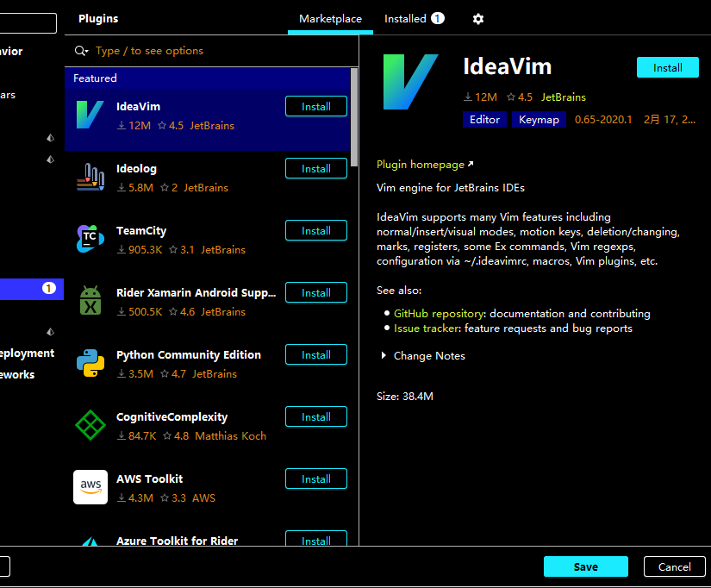Click the Matthias Koch vendor name
Image resolution: width=711 pixels, height=588 pixels.
click(x=230, y=436)
